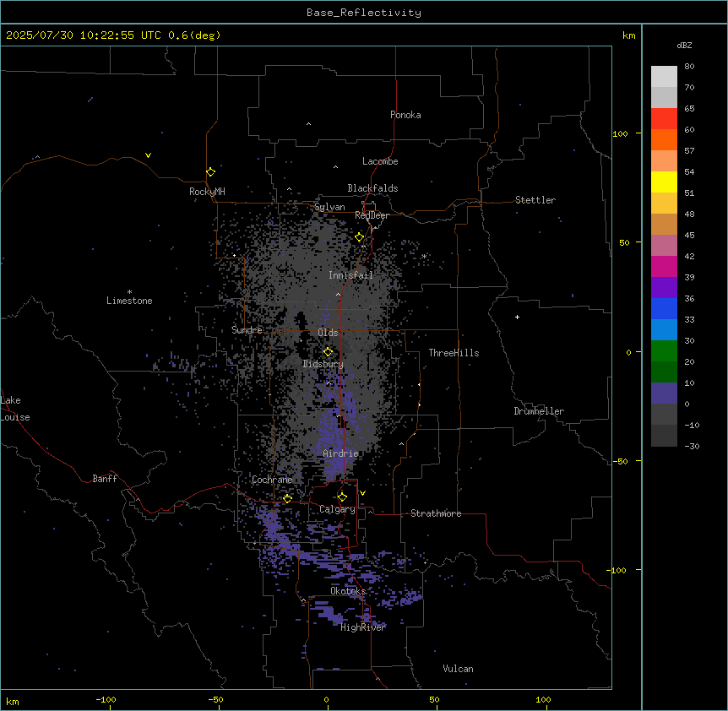This screenshot has width=728, height=711.
Task: Click the Okotoks label
Action: tap(348, 591)
